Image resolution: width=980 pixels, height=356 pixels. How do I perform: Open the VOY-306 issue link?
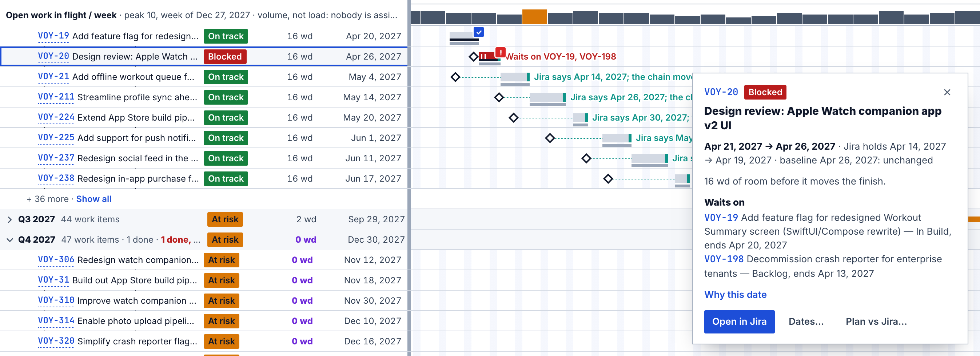coord(56,260)
